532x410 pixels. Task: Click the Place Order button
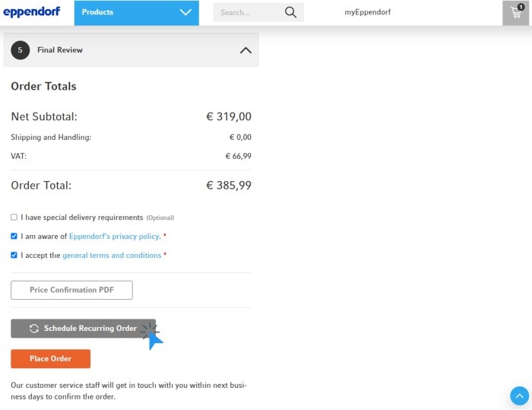(x=50, y=359)
